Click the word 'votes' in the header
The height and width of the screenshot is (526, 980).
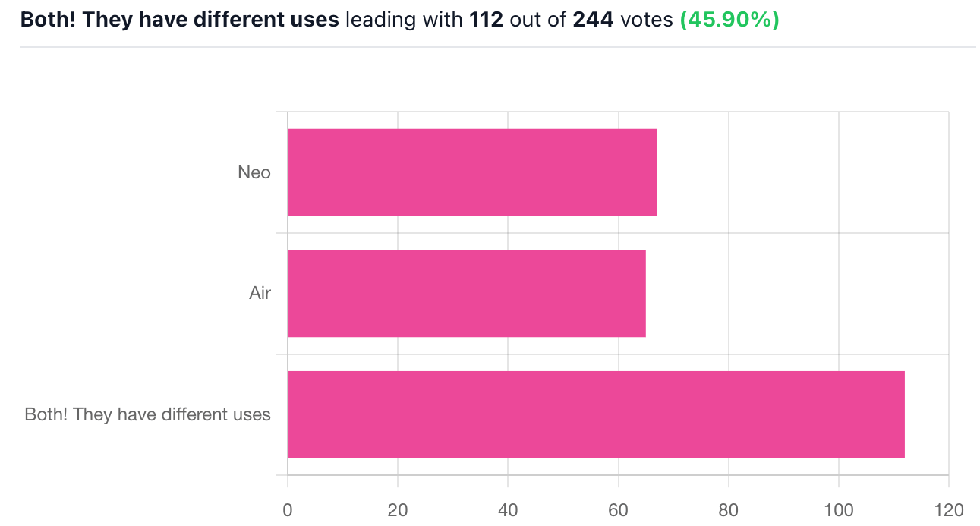tap(646, 20)
